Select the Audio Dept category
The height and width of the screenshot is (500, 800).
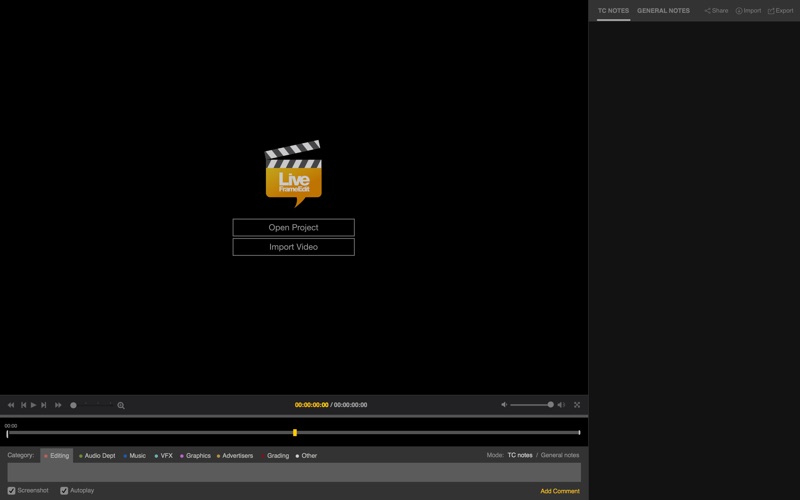pyautogui.click(x=97, y=456)
